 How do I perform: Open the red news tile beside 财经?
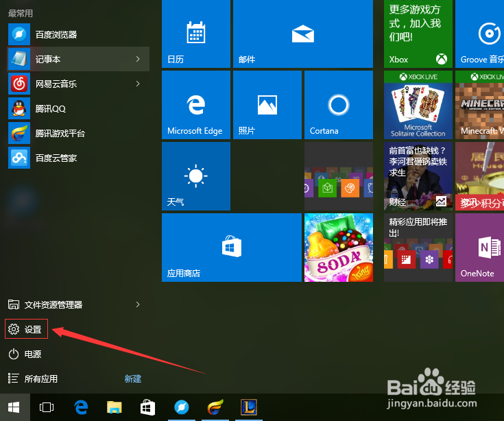[479, 176]
